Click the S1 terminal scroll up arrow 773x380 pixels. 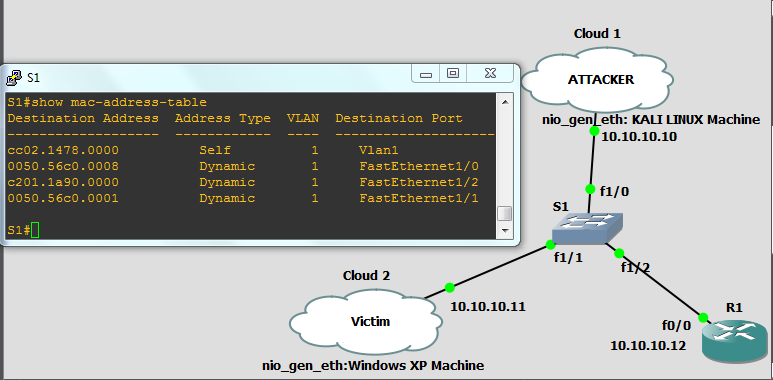pos(504,102)
